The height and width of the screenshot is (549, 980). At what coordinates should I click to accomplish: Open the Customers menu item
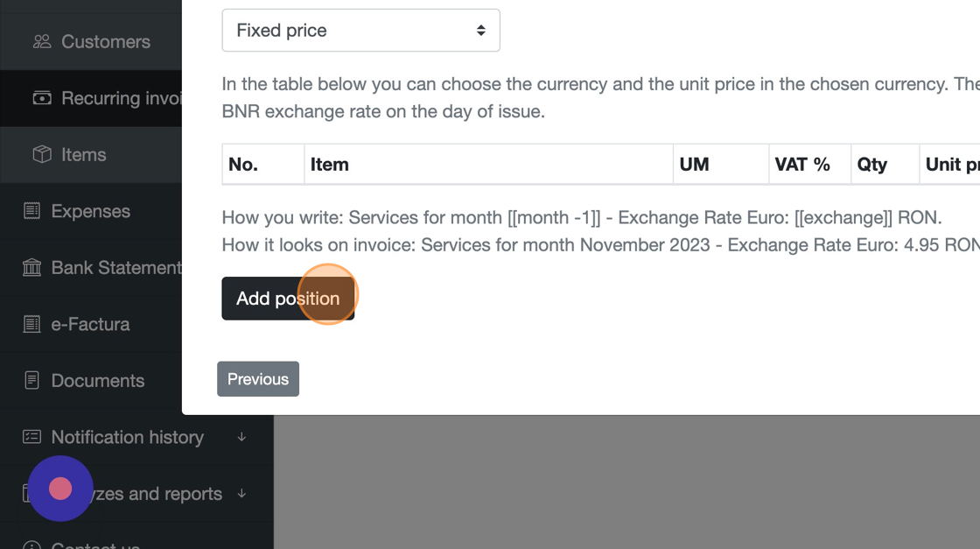[x=105, y=41]
